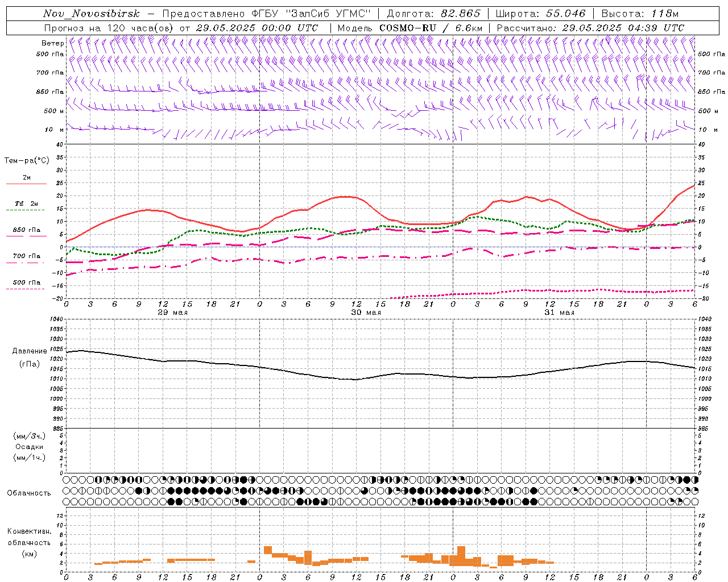Click the 'Давление' pressure panel label
Viewport: 728px width, 582px height.
(29, 351)
